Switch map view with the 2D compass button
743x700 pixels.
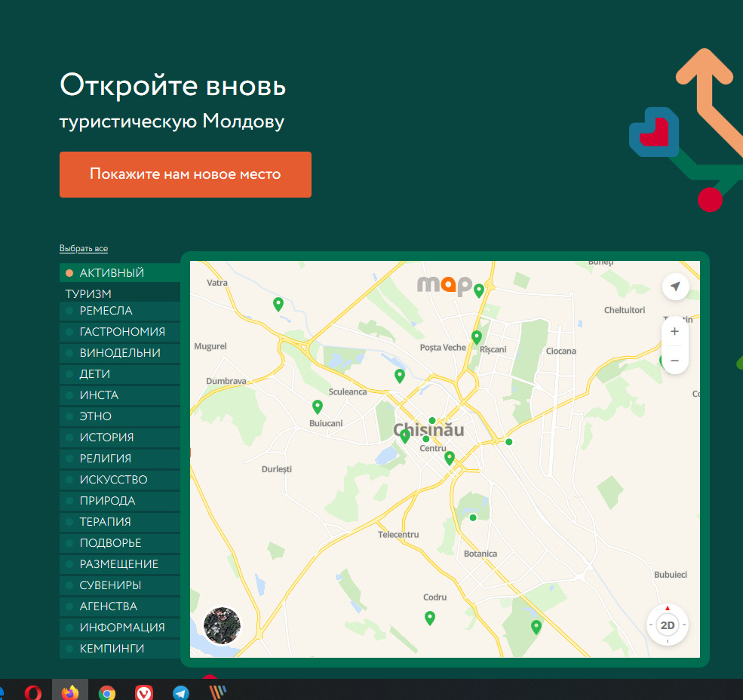point(667,625)
